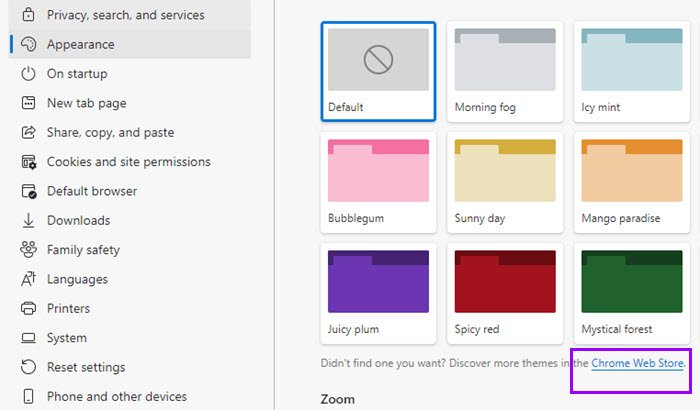Open the Chrome Web Store link
This screenshot has height=410, width=700.
[637, 363]
